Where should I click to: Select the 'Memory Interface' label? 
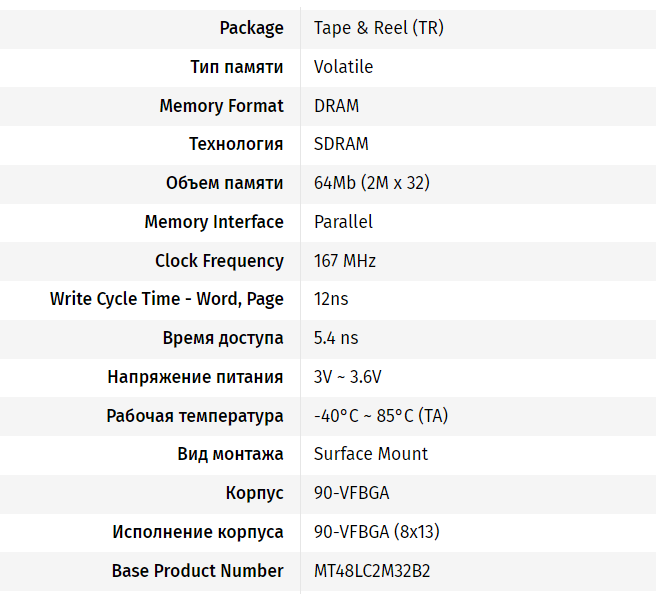[214, 222]
